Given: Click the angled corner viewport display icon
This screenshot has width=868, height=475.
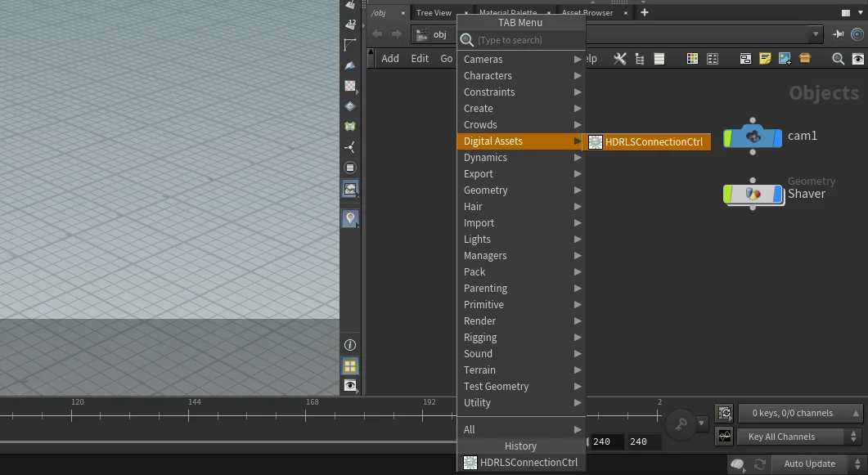Looking at the screenshot, I should click(350, 45).
